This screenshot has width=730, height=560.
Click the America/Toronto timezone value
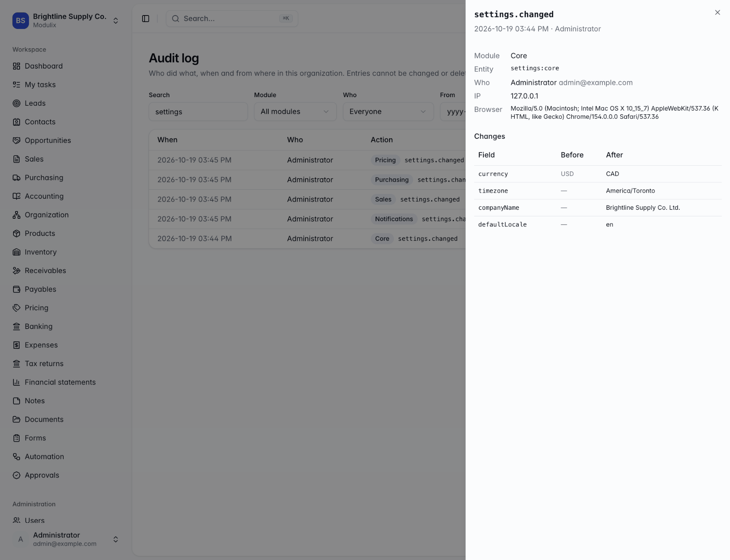click(630, 191)
